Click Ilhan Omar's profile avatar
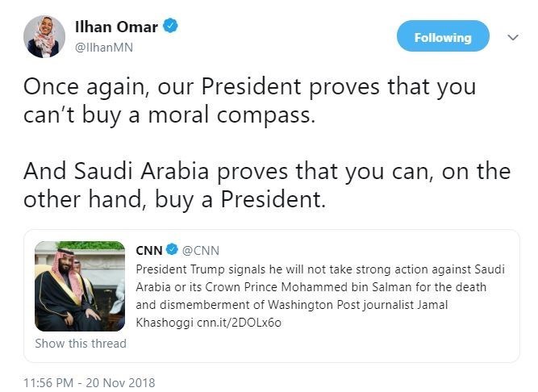 (x=44, y=36)
